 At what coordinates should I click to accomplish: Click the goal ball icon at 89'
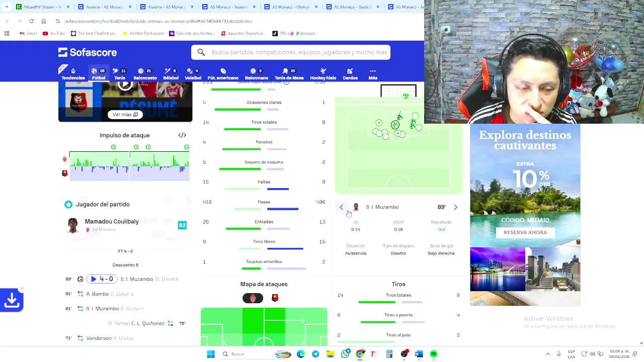click(x=80, y=279)
